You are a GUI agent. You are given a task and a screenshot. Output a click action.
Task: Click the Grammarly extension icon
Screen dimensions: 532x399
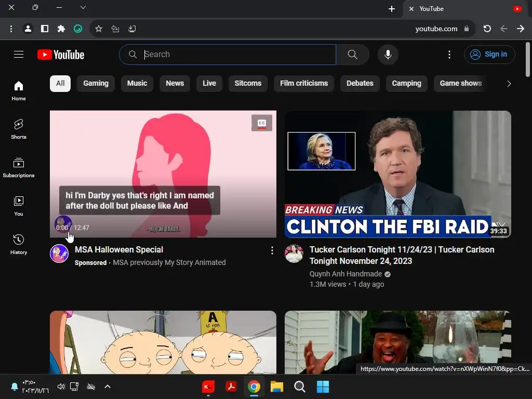coord(78,29)
